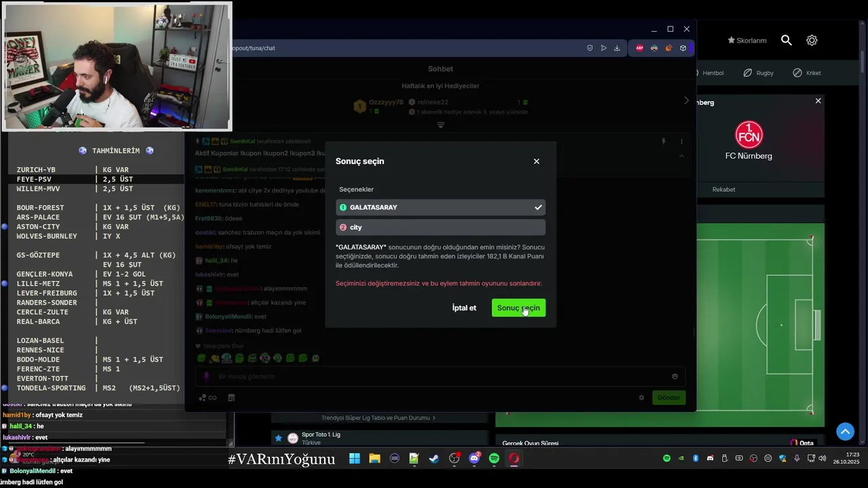This screenshot has height=488, width=868.
Task: Open File Explorer from taskbar
Action: tap(374, 459)
